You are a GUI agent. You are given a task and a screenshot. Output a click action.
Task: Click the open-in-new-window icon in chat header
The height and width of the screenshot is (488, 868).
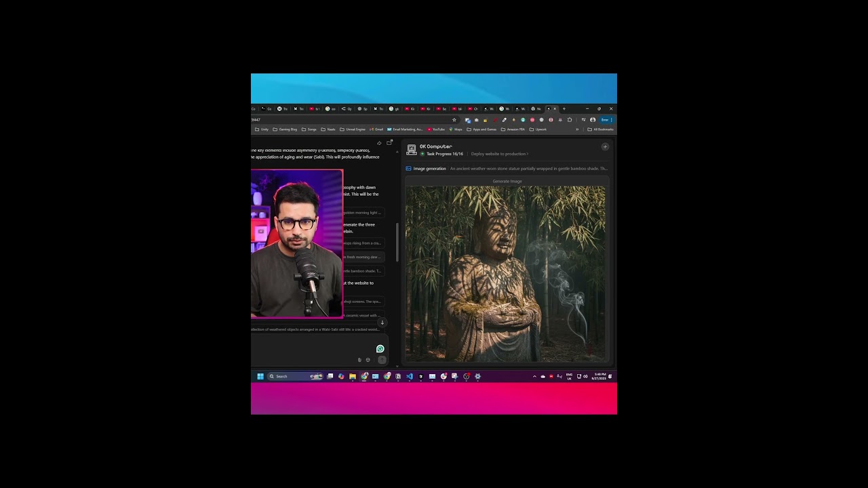pyautogui.click(x=389, y=142)
